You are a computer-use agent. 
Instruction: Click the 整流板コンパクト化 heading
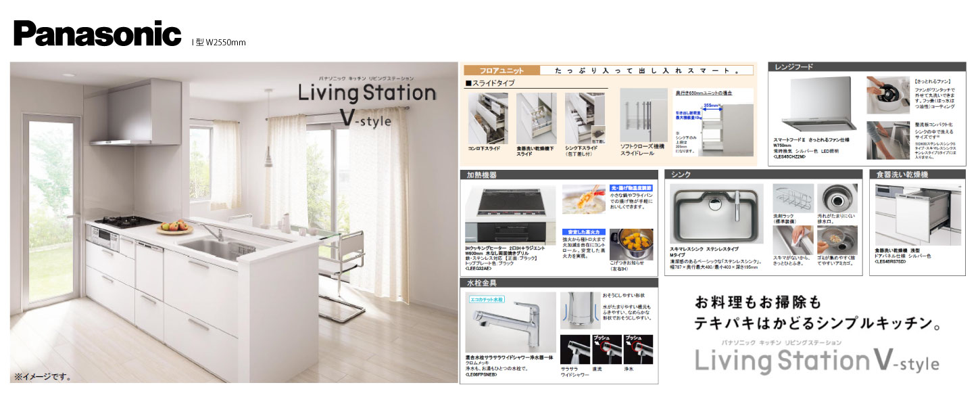point(935,125)
